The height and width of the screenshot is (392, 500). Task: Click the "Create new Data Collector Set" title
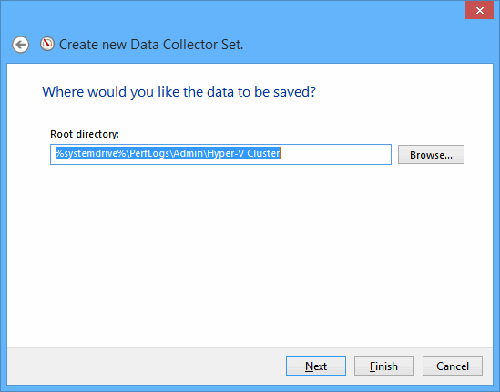coord(151,44)
